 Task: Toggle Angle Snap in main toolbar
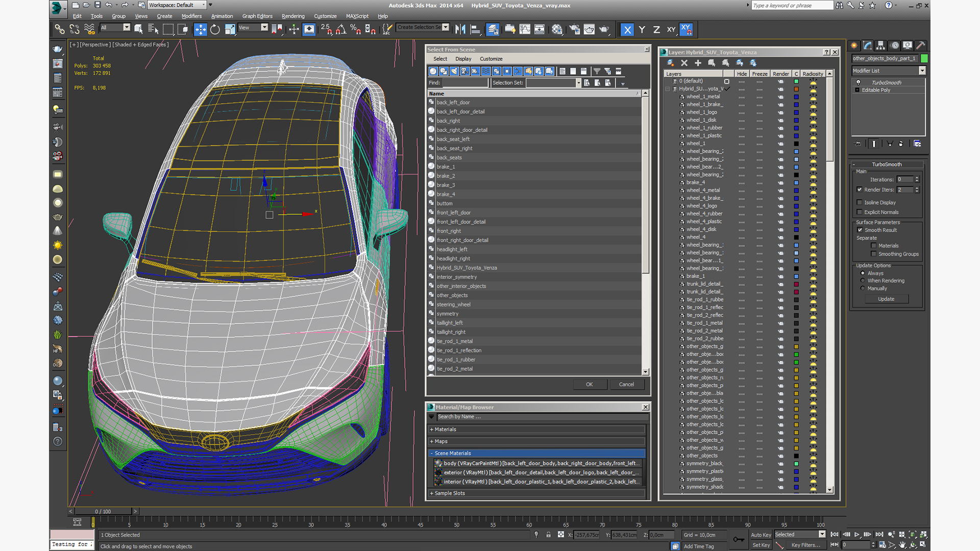341,30
